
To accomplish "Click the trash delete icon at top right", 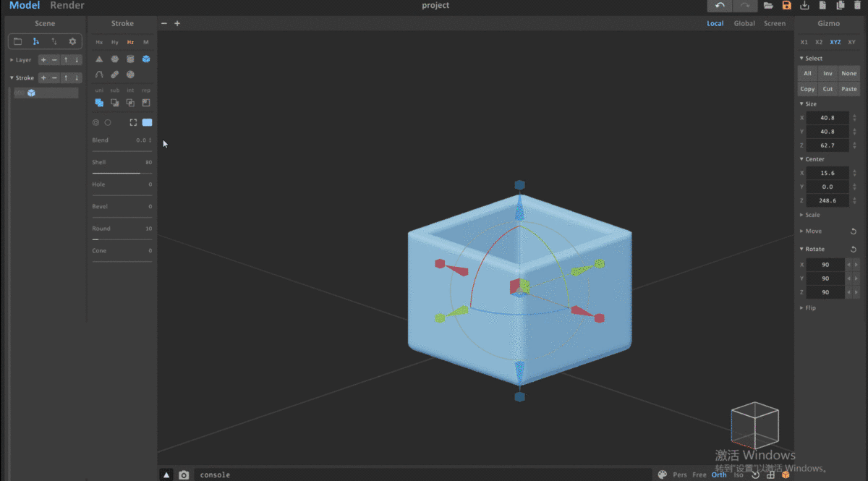I will pyautogui.click(x=858, y=6).
